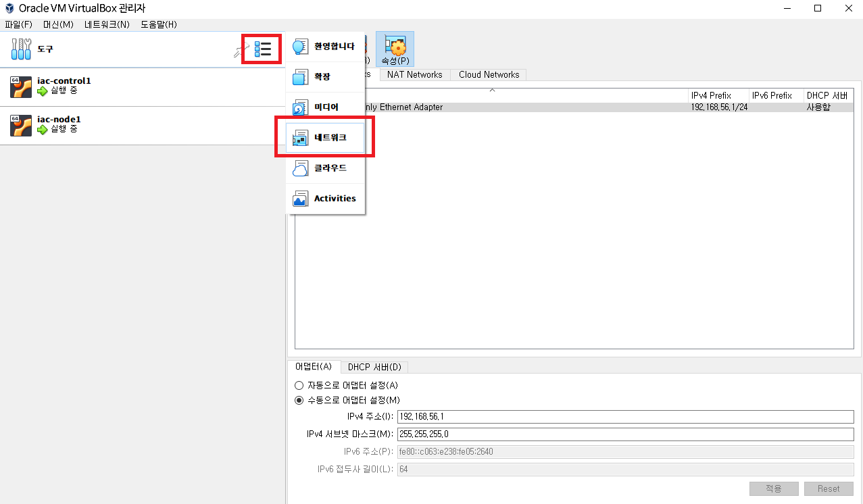The width and height of the screenshot is (863, 504).
Task: Sort by the IPv6 Prefix column header
Action: (x=776, y=95)
